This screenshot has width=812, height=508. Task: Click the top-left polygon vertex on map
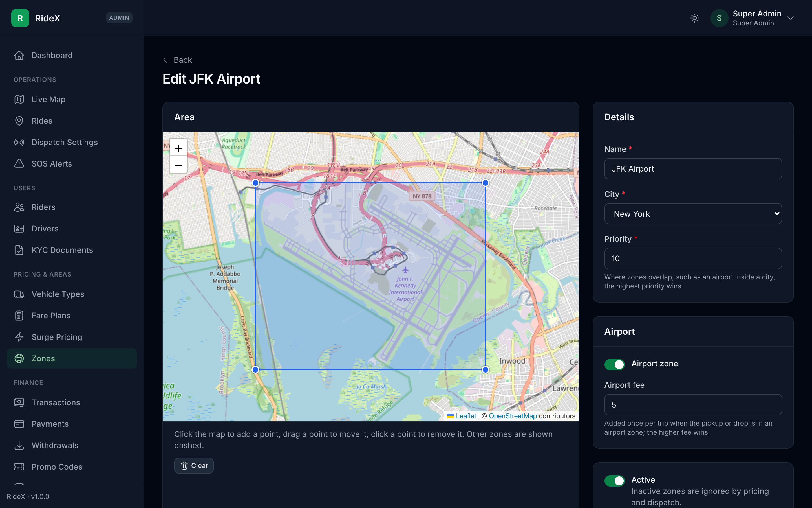point(255,183)
